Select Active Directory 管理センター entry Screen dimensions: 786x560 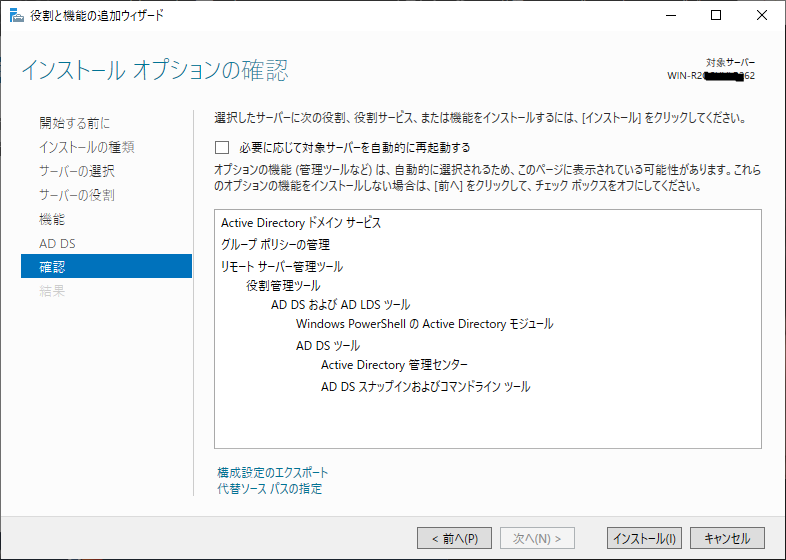pyautogui.click(x=394, y=365)
